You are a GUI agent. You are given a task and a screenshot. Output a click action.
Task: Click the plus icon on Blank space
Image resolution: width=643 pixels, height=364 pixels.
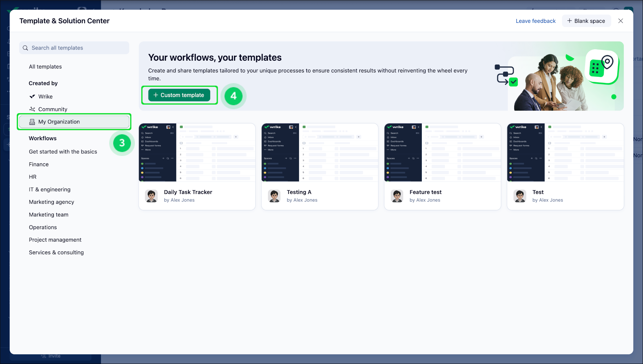(569, 21)
